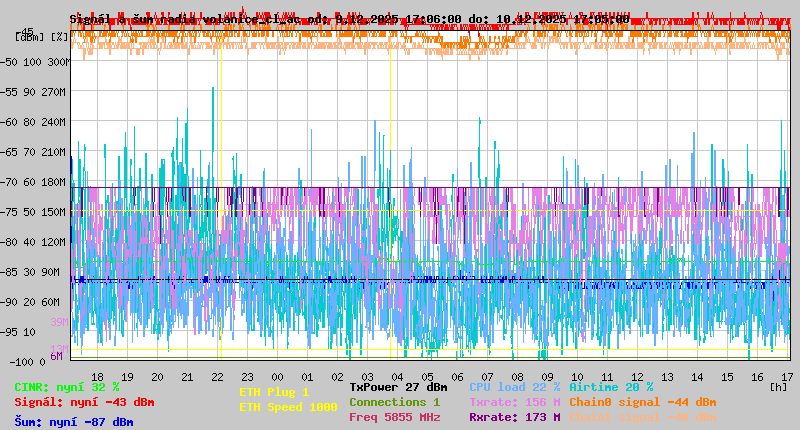Click the ETH Plug legend label

pyautogui.click(x=275, y=392)
